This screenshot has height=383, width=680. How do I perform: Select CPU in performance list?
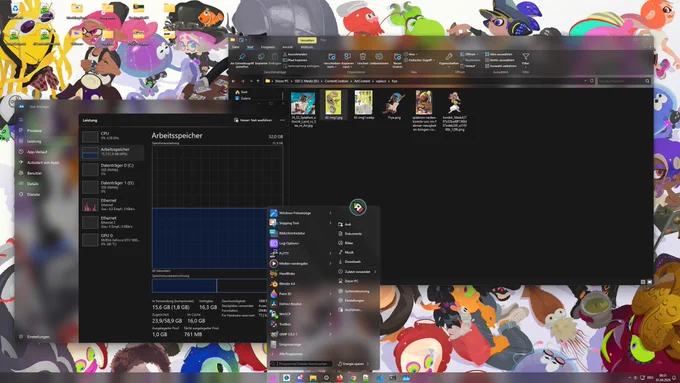(x=113, y=136)
